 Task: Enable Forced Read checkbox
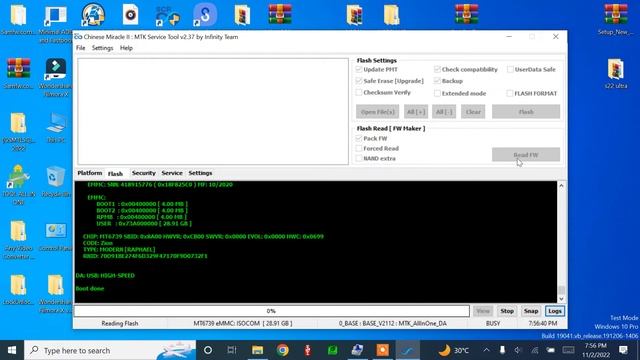[359, 149]
